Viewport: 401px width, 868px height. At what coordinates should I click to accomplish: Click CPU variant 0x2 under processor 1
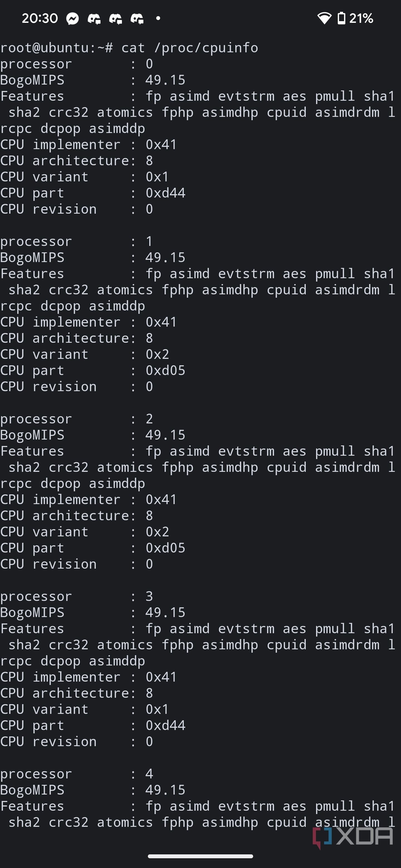[157, 354]
